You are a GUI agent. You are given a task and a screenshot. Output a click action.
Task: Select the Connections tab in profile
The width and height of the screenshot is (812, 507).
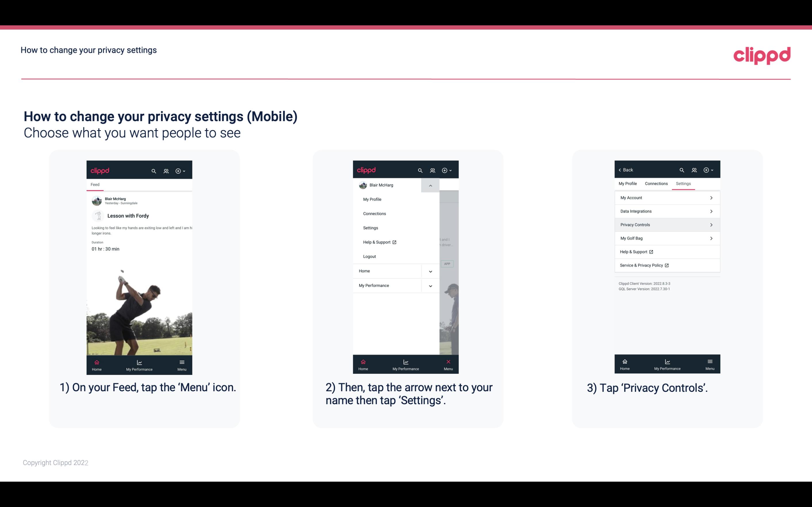[x=656, y=183]
